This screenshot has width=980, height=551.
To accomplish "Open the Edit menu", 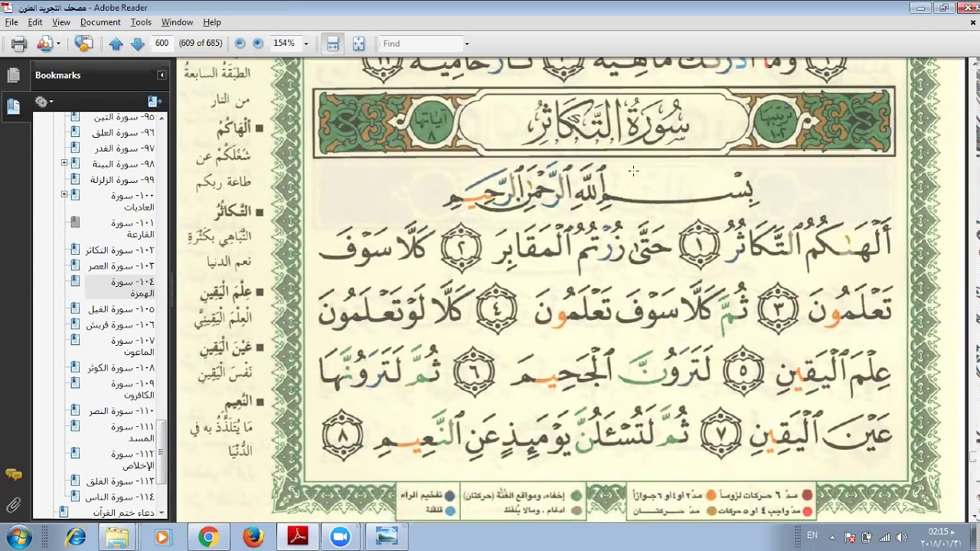I will pos(35,22).
